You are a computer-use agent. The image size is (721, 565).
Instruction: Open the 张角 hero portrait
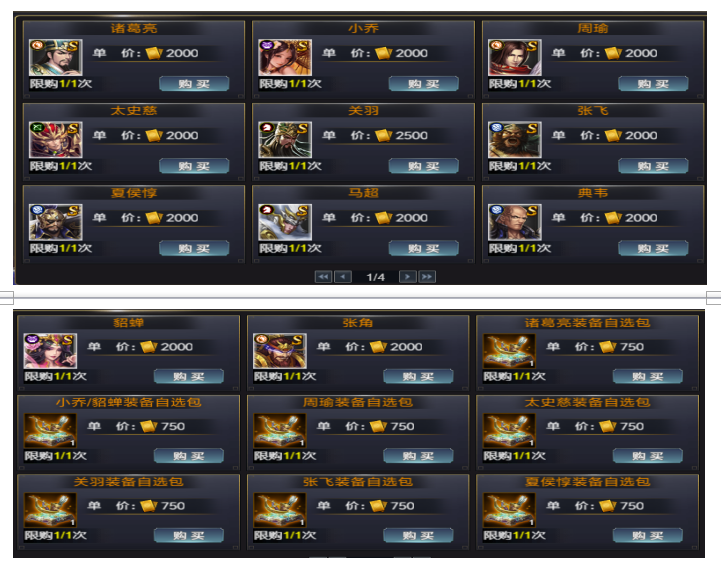pyautogui.click(x=280, y=351)
